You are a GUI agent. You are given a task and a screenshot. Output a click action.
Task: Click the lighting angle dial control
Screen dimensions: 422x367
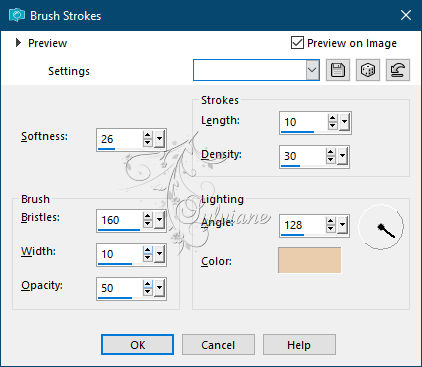381,227
